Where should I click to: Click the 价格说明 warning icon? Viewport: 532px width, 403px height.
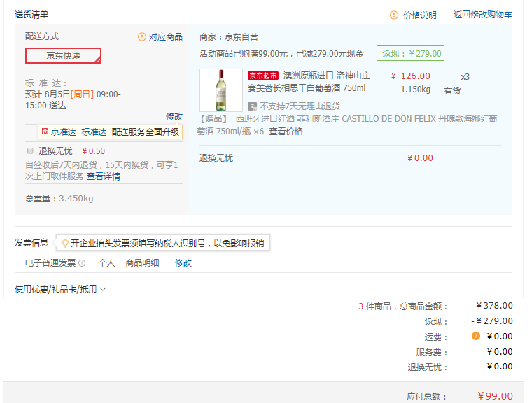coord(393,15)
